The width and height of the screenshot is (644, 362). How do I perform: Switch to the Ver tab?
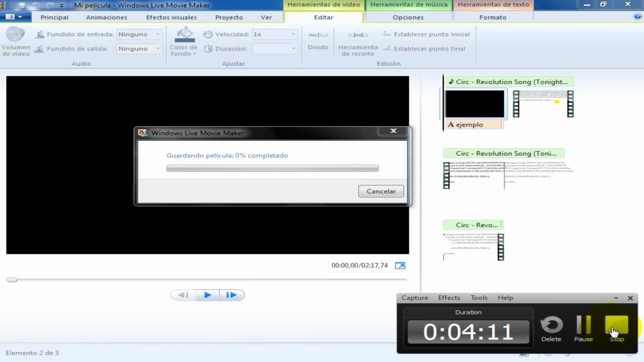(x=266, y=17)
